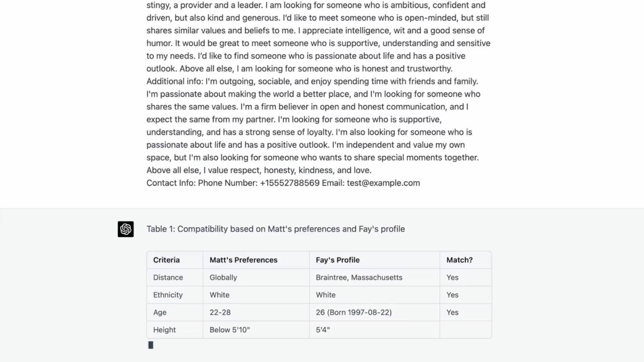644x362 pixels.
Task: Click the empty Match cell in Height row
Action: click(465, 330)
